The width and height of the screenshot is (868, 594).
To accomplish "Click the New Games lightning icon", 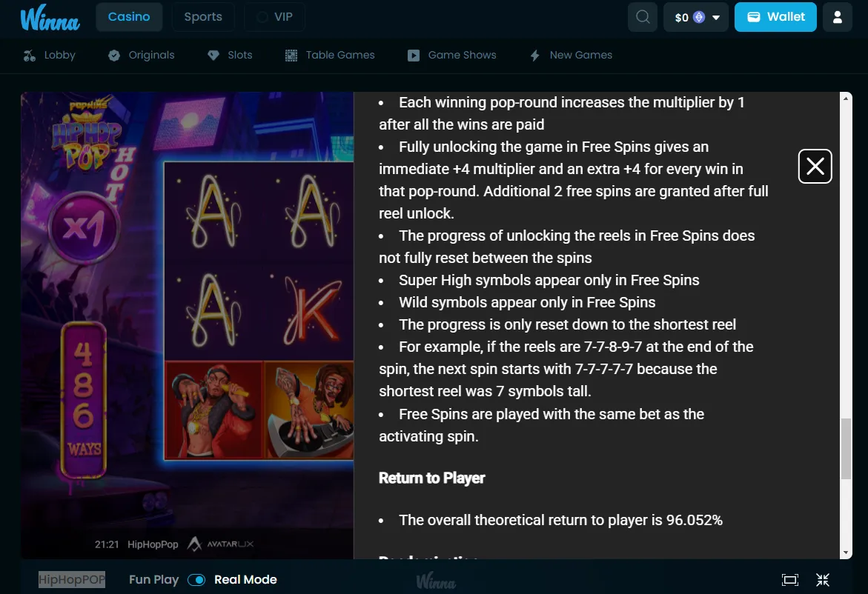I will (534, 56).
